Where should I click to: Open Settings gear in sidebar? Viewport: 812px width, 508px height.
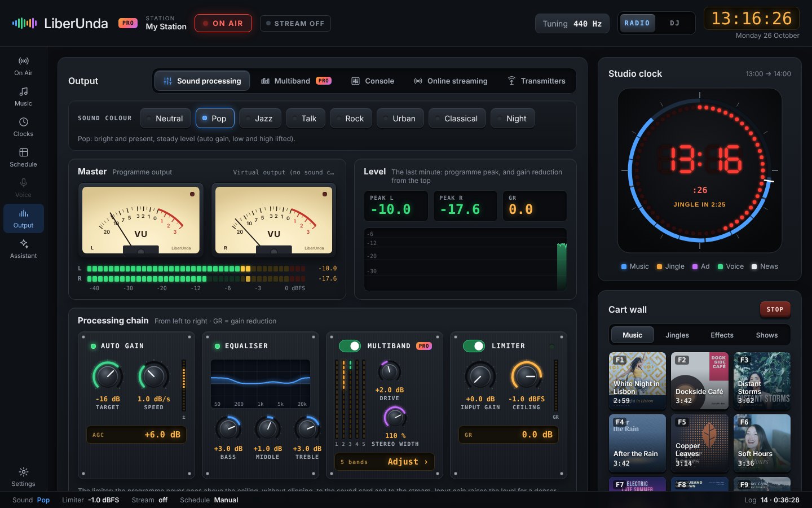(x=23, y=476)
